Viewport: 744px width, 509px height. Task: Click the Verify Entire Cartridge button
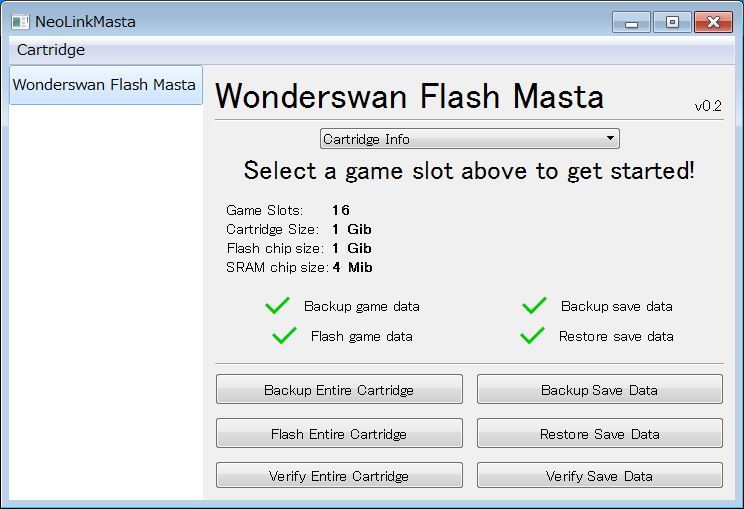pyautogui.click(x=339, y=475)
